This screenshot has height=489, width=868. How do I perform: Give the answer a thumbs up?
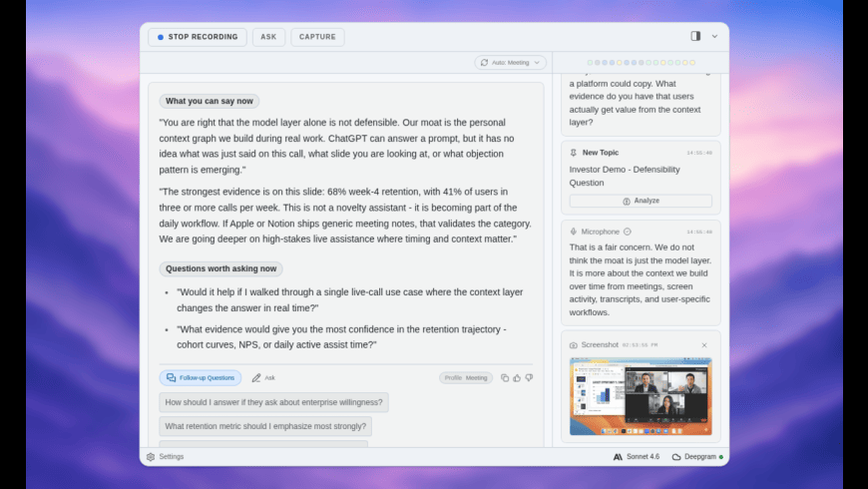[x=517, y=377]
